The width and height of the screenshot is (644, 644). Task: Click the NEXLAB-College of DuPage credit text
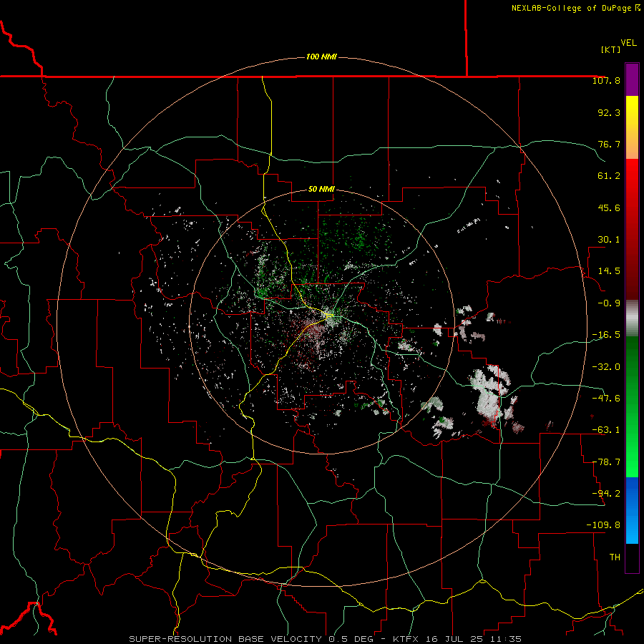pos(575,8)
